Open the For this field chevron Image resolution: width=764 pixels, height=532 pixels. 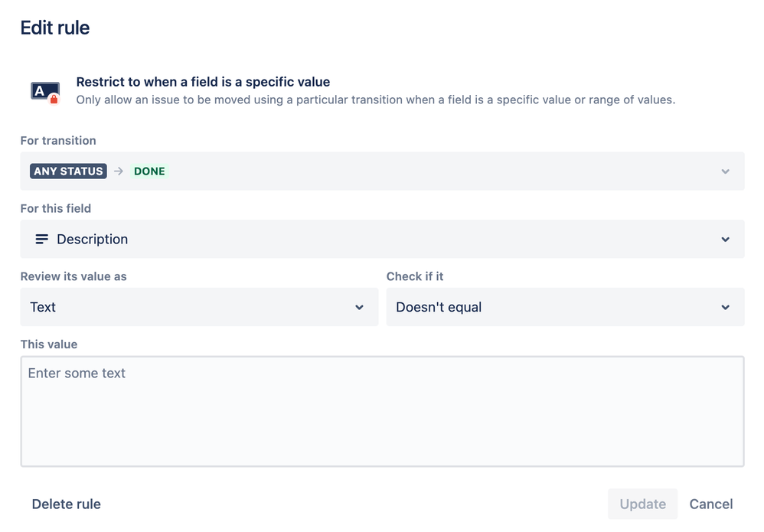725,239
